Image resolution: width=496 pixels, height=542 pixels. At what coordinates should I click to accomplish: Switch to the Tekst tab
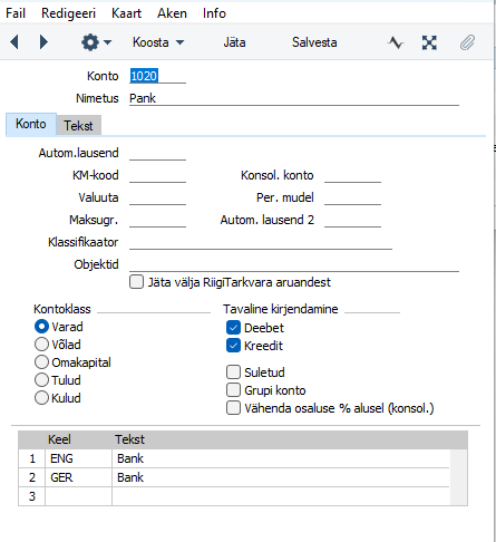[x=78, y=125]
